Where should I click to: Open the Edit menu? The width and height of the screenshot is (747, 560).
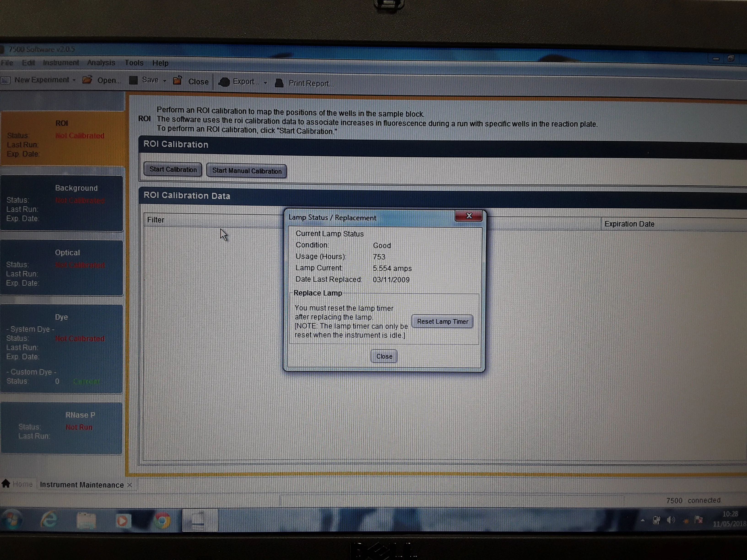pos(28,63)
